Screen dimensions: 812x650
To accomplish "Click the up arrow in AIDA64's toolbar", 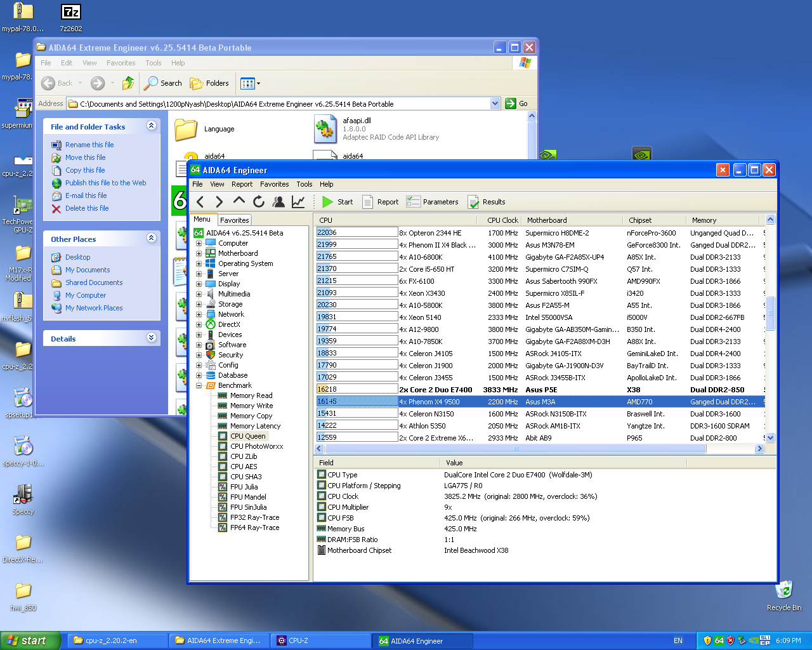I will pos(239,201).
